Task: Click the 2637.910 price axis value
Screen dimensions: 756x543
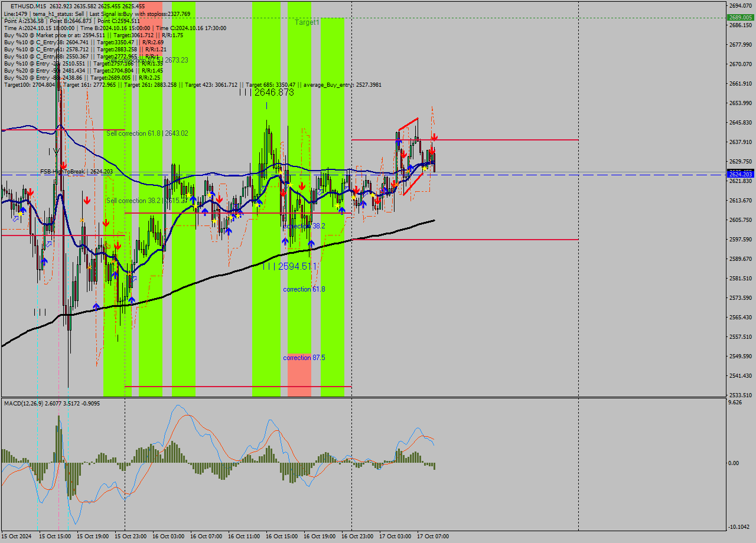Action: 740,142
